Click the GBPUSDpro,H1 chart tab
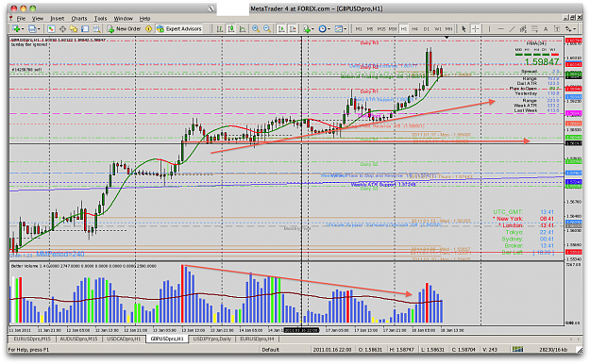 pos(167,339)
